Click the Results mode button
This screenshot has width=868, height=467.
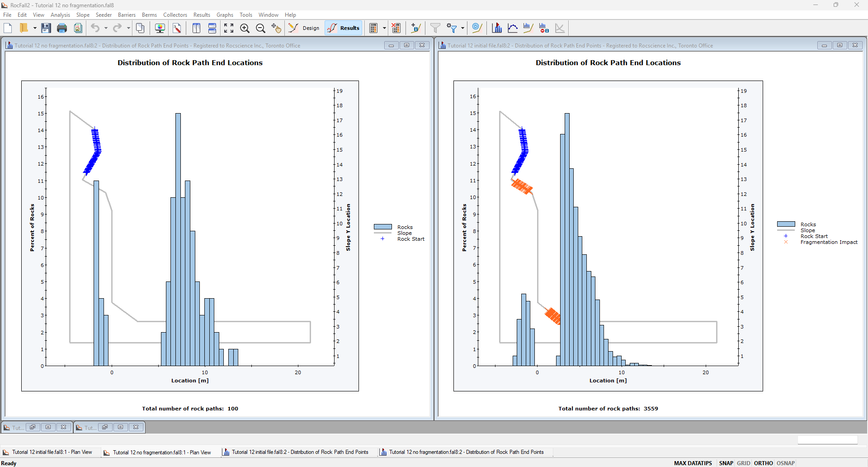click(x=344, y=28)
